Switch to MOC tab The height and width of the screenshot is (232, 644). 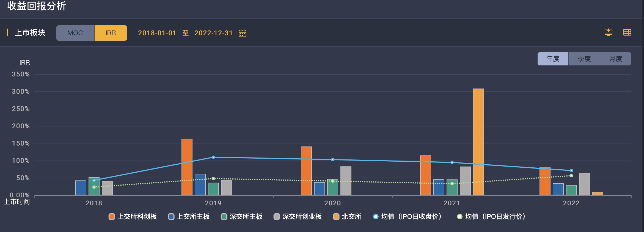[75, 33]
